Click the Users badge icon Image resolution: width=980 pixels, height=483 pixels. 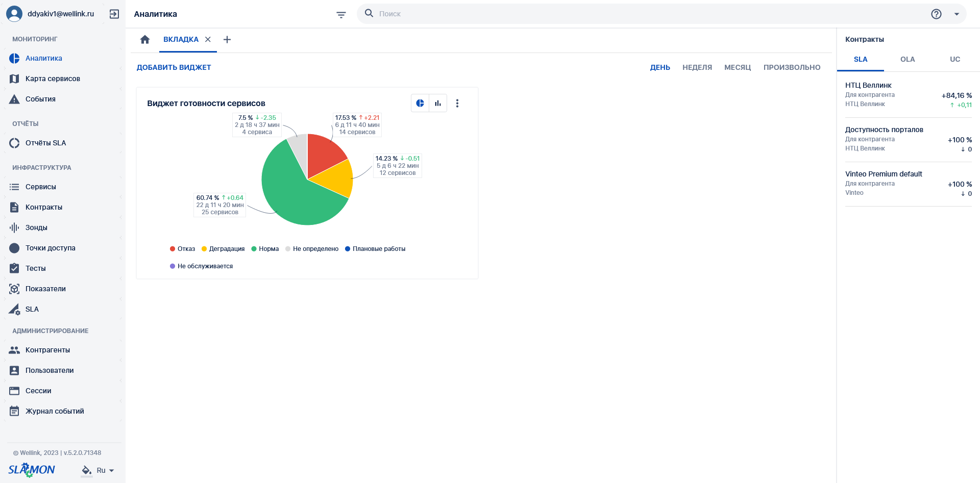point(14,370)
